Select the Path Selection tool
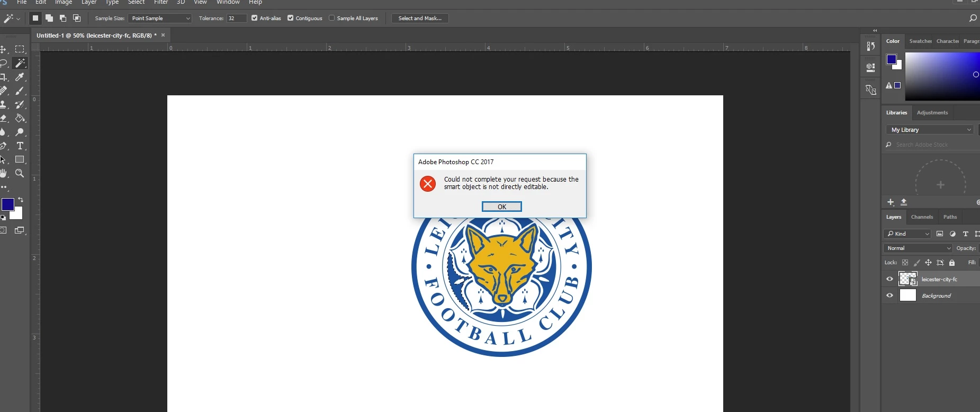The height and width of the screenshot is (412, 980). tap(3, 159)
